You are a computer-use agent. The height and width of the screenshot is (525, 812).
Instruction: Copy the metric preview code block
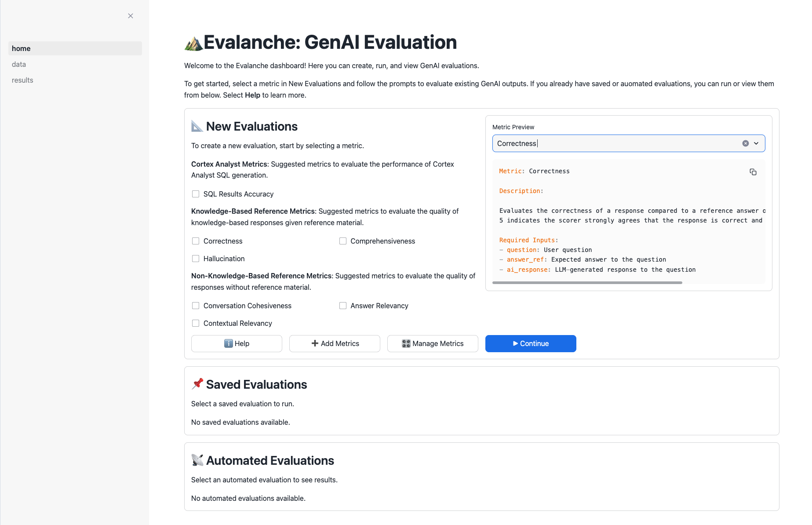753,172
